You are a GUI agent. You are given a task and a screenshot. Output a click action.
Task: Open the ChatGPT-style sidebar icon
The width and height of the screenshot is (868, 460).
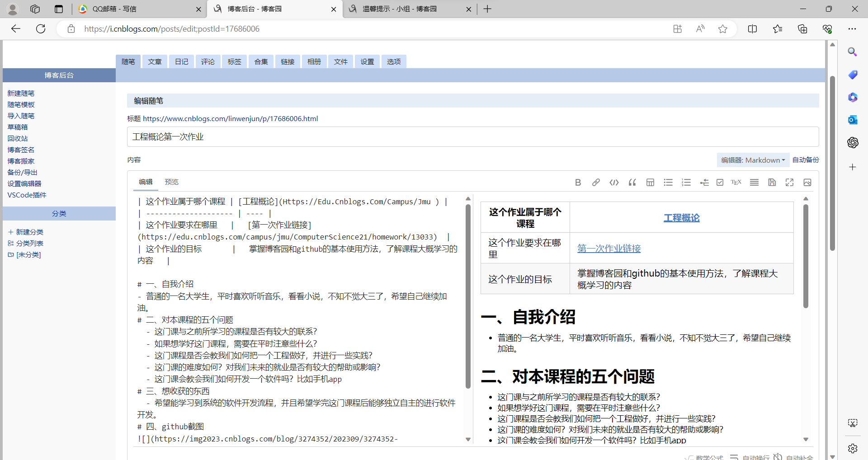click(852, 142)
